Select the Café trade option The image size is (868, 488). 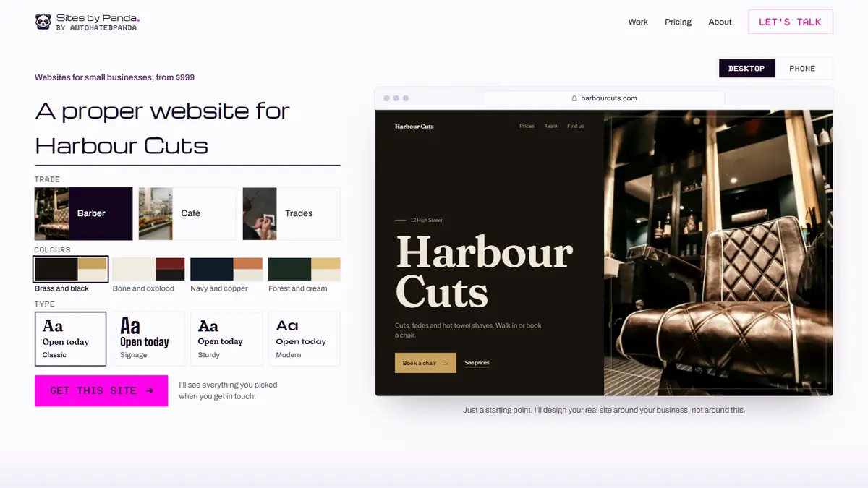pos(187,214)
